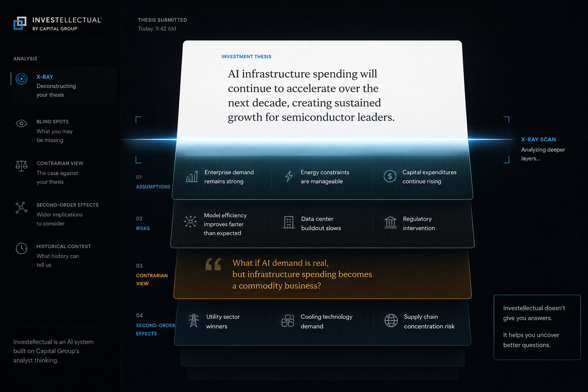Click the Investellectual logo icon
Image resolution: width=588 pixels, height=392 pixels.
pos(20,23)
